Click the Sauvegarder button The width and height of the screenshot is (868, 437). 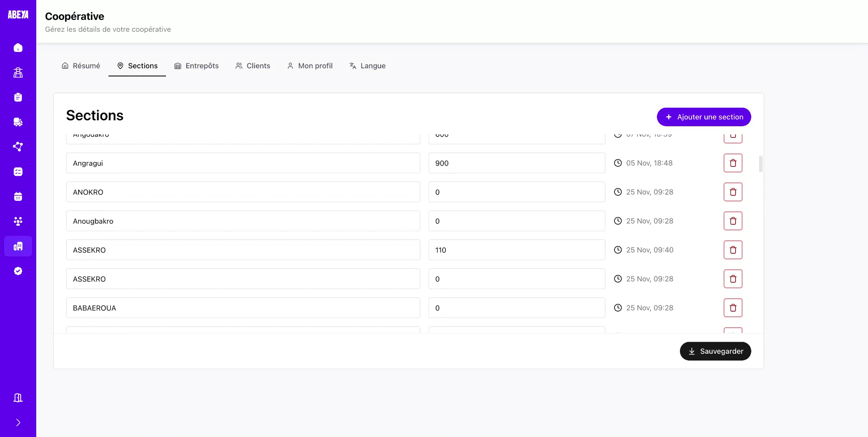[715, 351]
